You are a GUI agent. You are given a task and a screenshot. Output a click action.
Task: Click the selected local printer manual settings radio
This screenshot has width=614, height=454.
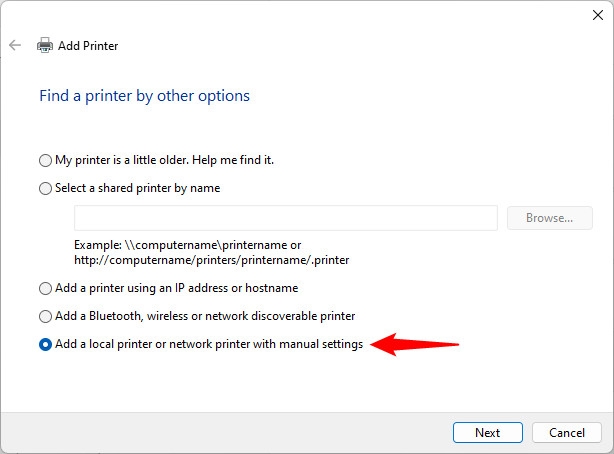pyautogui.click(x=45, y=344)
